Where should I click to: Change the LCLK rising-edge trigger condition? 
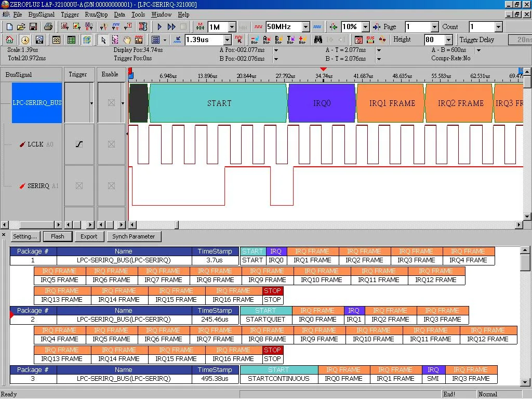point(79,144)
